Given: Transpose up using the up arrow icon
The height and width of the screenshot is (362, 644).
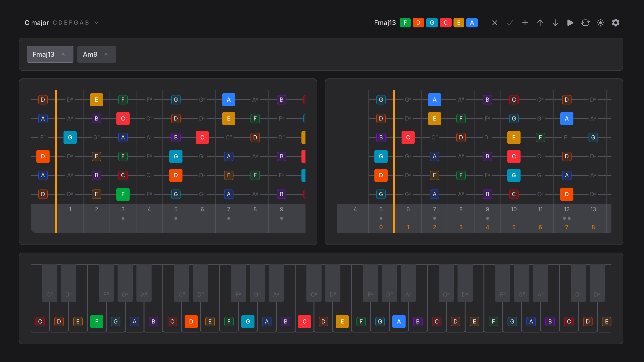Looking at the screenshot, I should point(540,22).
